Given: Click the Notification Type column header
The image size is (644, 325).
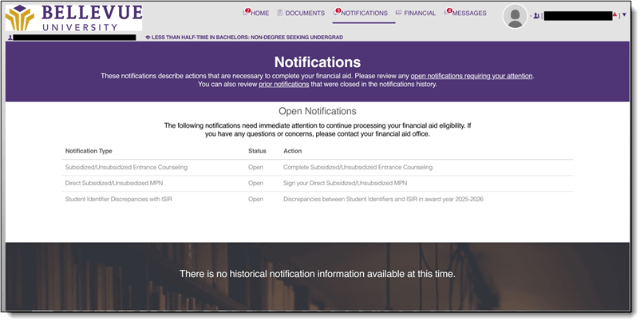Looking at the screenshot, I should (89, 151).
